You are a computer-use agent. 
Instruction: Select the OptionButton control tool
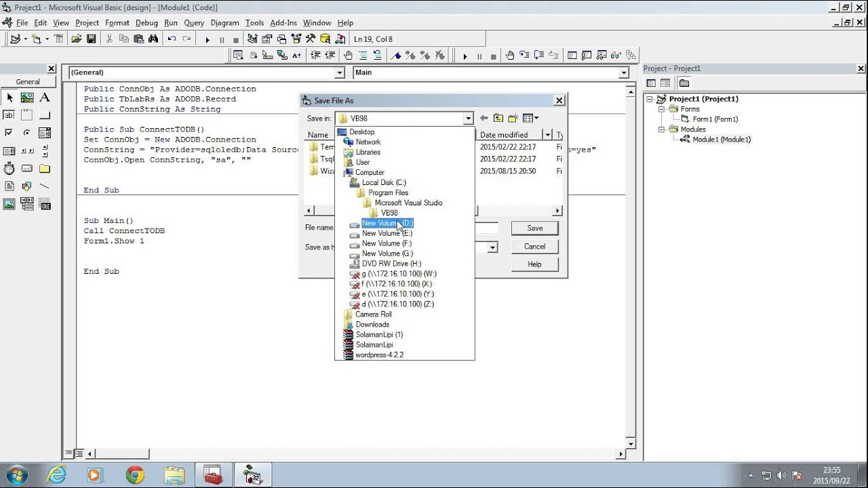pyautogui.click(x=27, y=133)
